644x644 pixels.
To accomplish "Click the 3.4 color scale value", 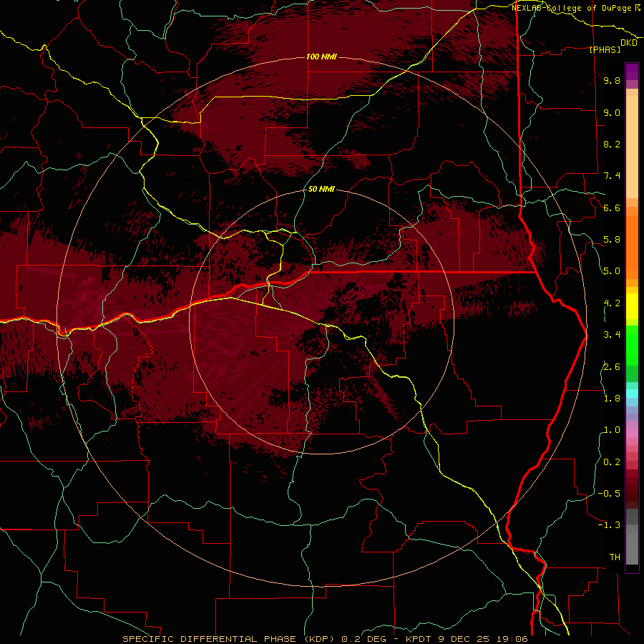I will [612, 335].
